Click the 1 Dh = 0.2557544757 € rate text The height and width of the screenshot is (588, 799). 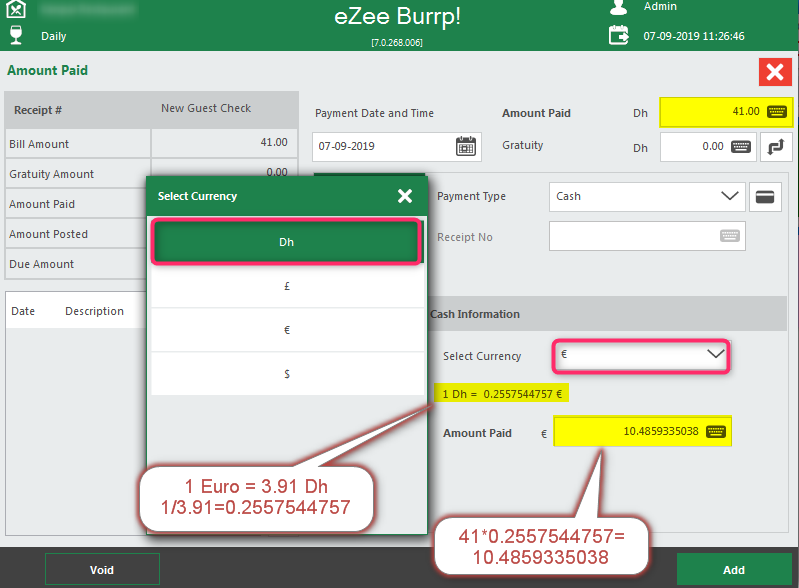[x=502, y=394]
